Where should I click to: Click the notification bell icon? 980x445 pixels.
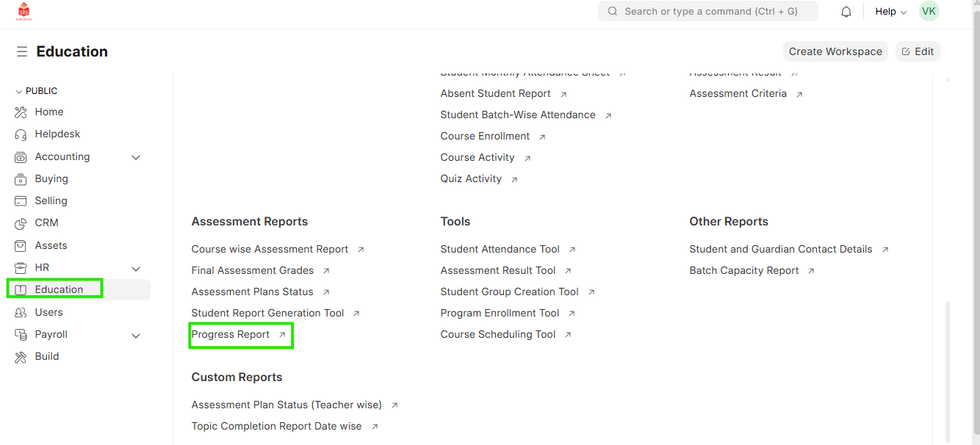point(846,12)
